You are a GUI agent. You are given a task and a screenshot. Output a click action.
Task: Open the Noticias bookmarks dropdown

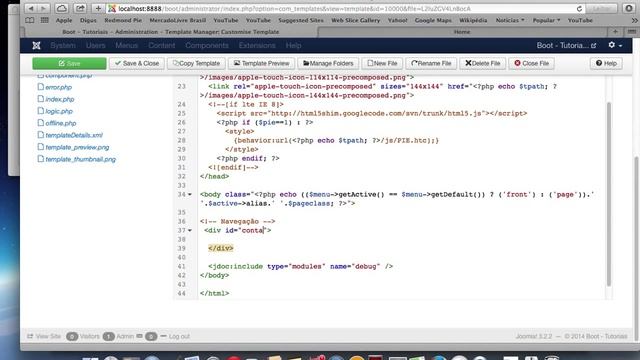pyautogui.click(x=510, y=20)
